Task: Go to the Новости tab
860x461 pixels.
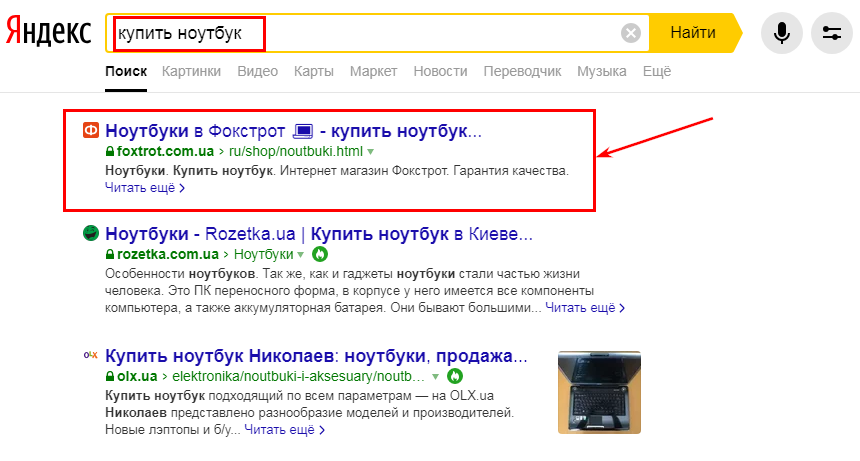Action: coord(440,71)
